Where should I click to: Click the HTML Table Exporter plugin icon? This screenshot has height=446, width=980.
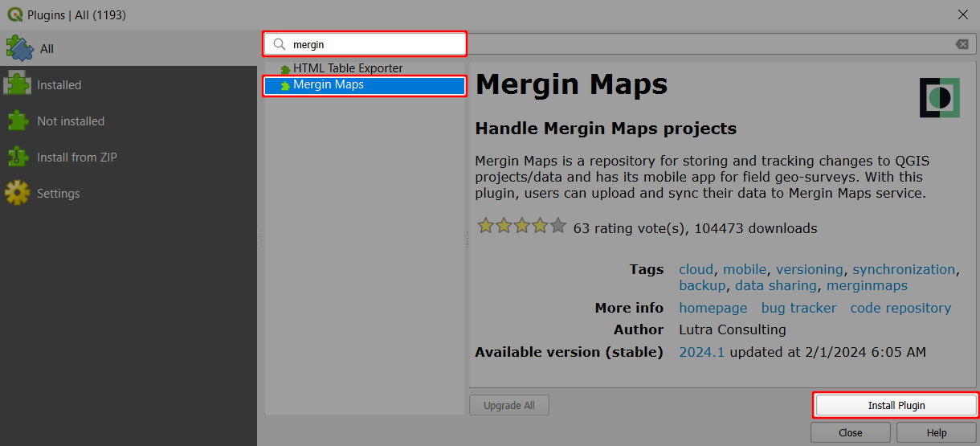pos(284,69)
